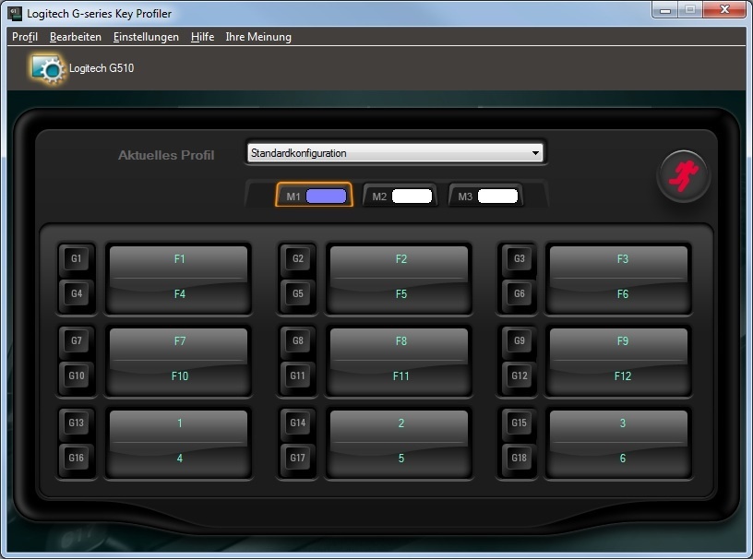Screen dimensions: 753x560
Task: Select the F1 assignment for G1
Action: pyautogui.click(x=179, y=262)
